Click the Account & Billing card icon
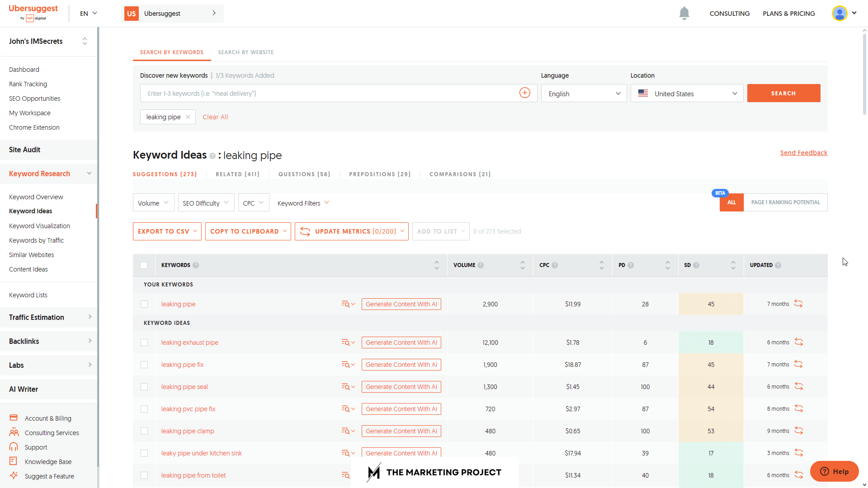 (14, 418)
